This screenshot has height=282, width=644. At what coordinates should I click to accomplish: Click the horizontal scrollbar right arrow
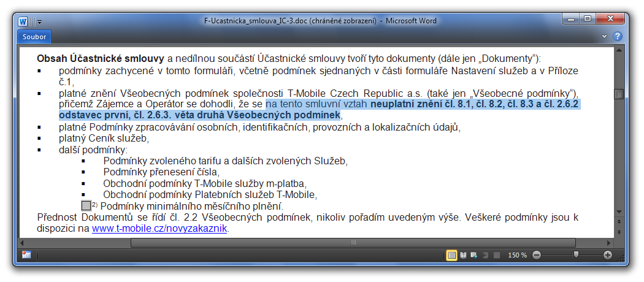coord(610,243)
